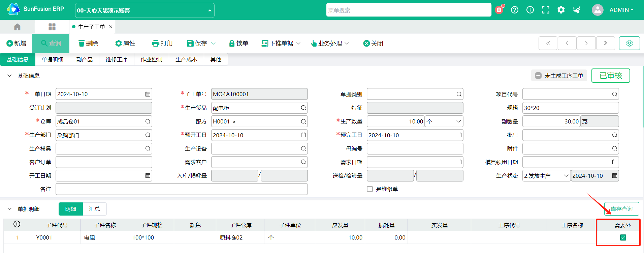Toggle fullscreen mode icon

tap(545, 10)
